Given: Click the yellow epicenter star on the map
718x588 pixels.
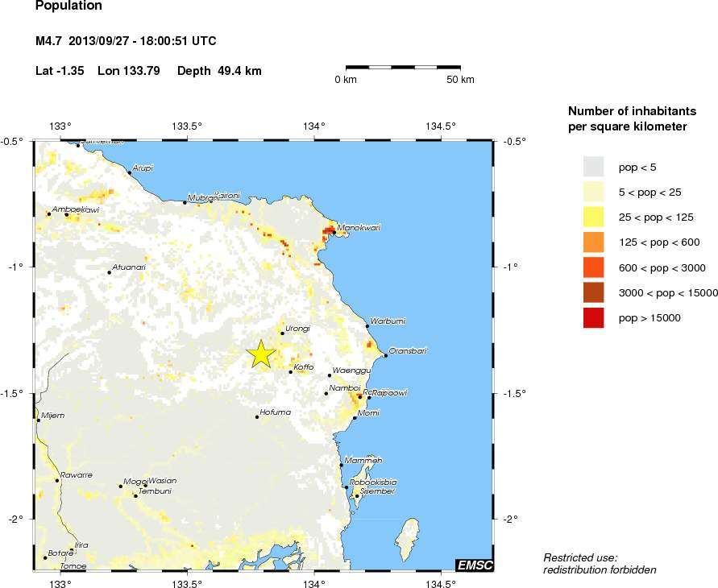Looking at the screenshot, I should tap(261, 354).
